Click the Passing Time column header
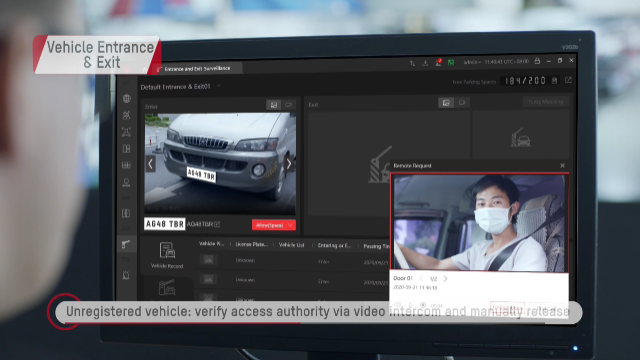The width and height of the screenshot is (640, 360). [376, 246]
